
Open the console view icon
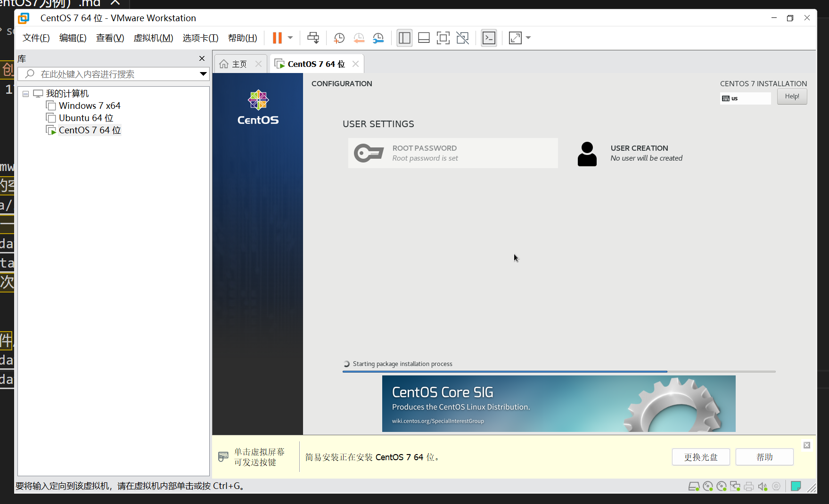coord(489,38)
